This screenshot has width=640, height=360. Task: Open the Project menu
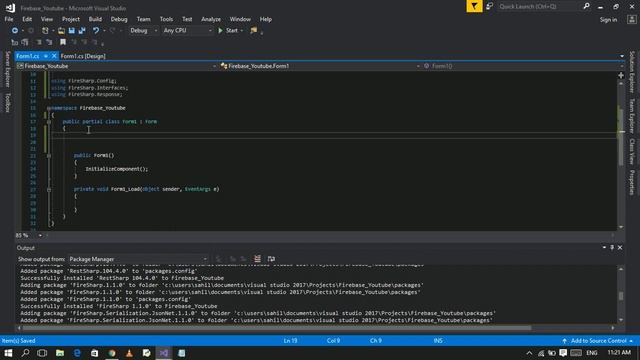[71, 19]
